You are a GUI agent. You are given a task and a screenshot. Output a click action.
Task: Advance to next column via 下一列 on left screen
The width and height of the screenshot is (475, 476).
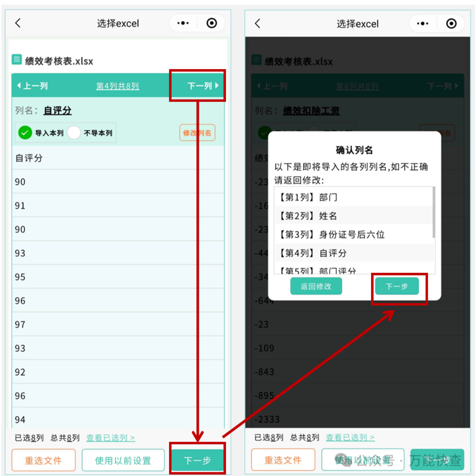tap(203, 86)
